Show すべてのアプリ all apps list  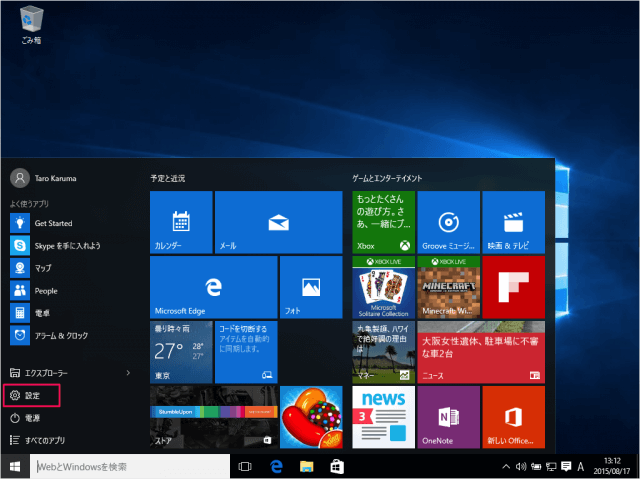pyautogui.click(x=37, y=440)
